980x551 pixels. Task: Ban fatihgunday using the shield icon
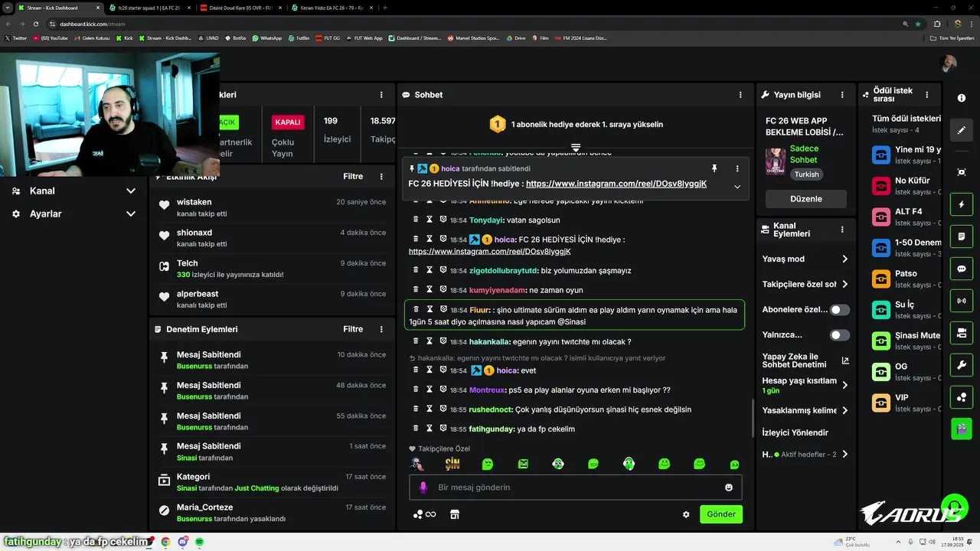[443, 429]
